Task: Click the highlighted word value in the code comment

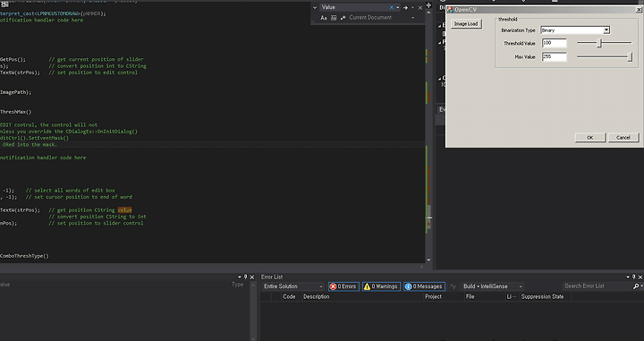Action: (x=125, y=210)
